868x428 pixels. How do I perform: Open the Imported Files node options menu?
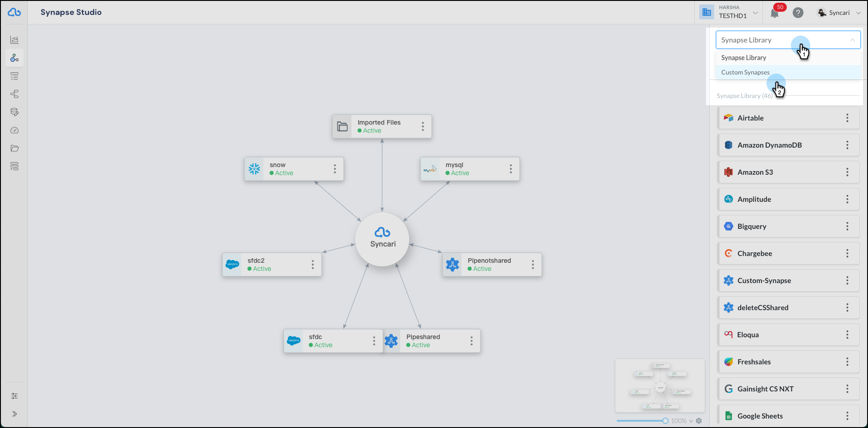tap(423, 126)
